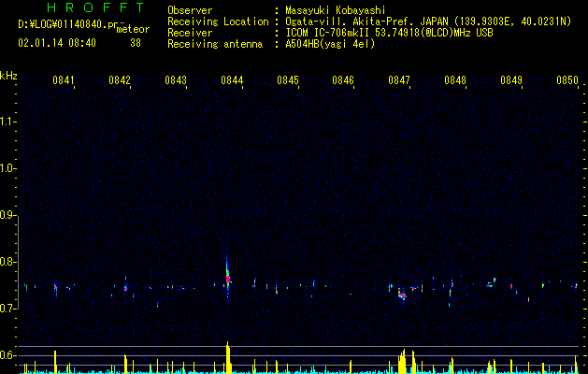
Task: Click the 0.8 kHz frequency label
Action: 8,262
